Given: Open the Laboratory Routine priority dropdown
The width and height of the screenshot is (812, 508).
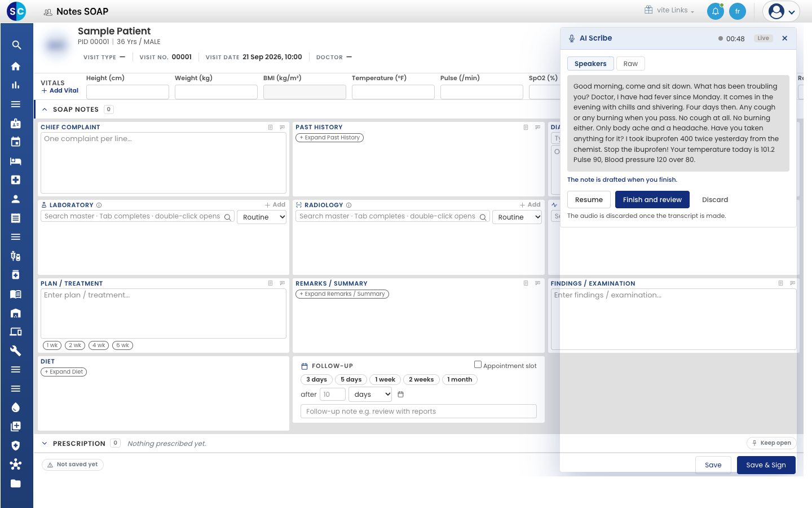Looking at the screenshot, I should click(262, 217).
